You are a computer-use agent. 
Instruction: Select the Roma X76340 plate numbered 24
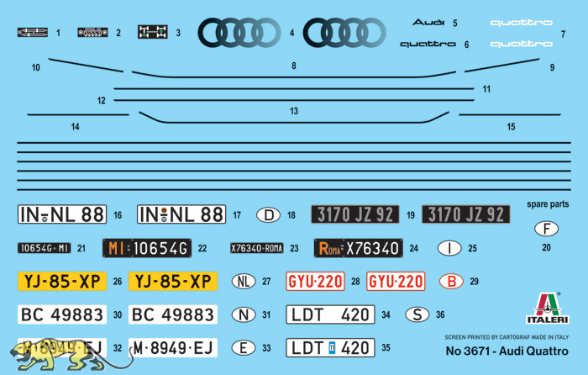pyautogui.click(x=359, y=248)
